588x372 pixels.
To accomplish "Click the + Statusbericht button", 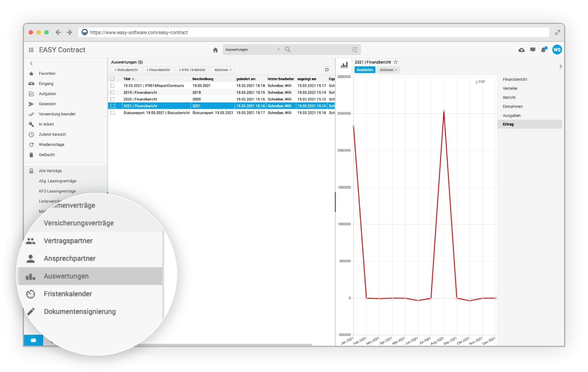I will point(126,70).
